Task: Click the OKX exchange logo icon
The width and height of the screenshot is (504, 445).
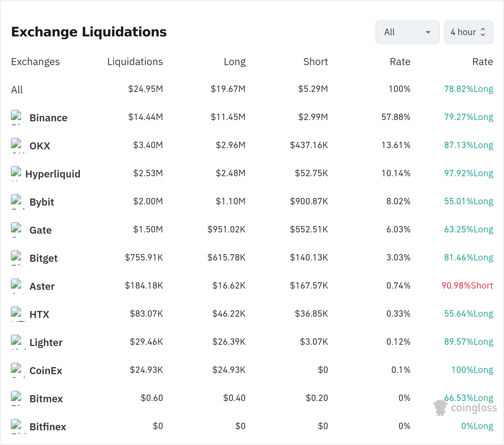Action: [x=16, y=145]
